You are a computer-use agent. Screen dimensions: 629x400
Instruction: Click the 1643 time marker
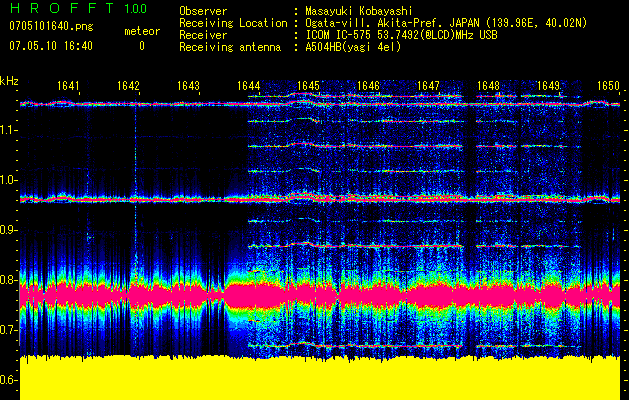pos(188,85)
